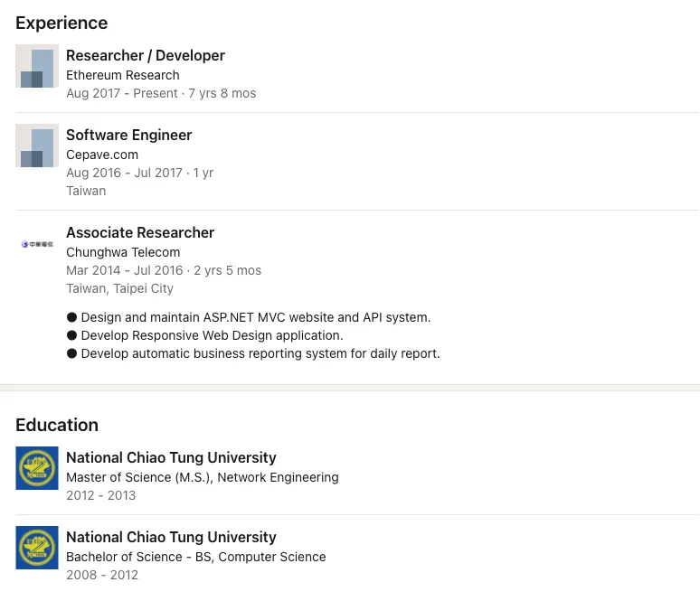Click the Ethereum Research company logo placeholder
The width and height of the screenshot is (700, 601).
(37, 66)
